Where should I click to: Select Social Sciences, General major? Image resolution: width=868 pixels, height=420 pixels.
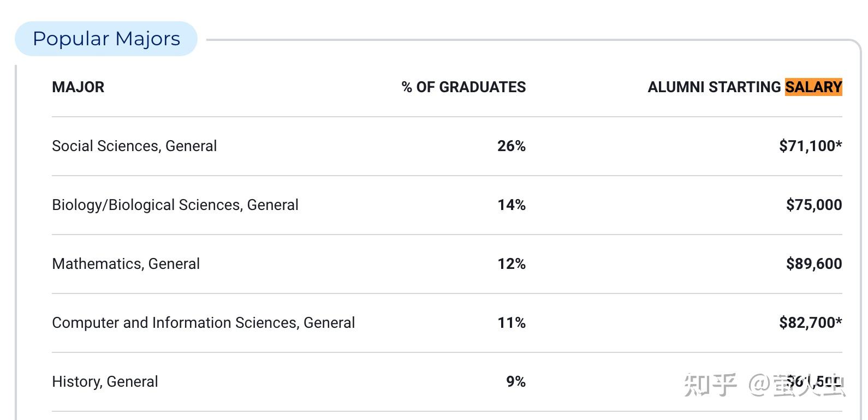coord(134,146)
